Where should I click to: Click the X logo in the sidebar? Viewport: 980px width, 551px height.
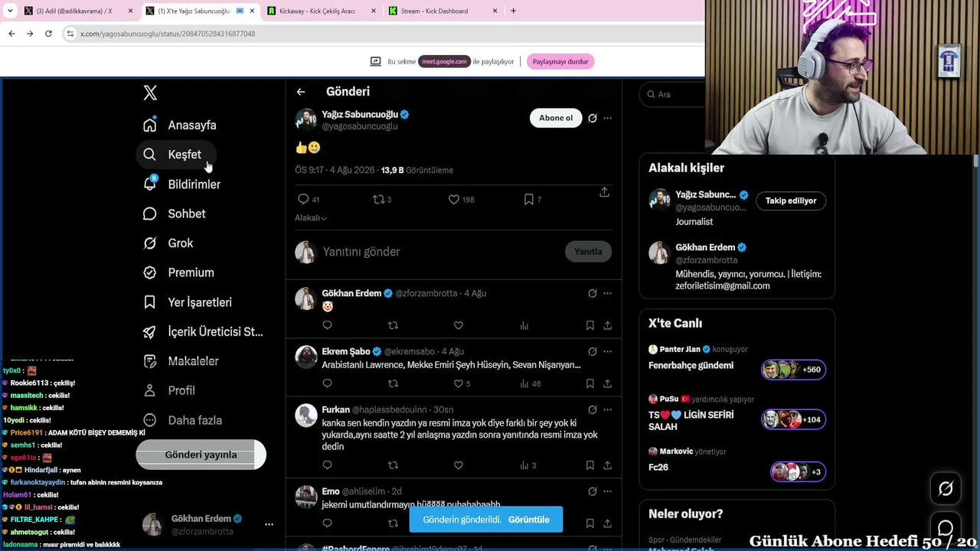click(150, 93)
